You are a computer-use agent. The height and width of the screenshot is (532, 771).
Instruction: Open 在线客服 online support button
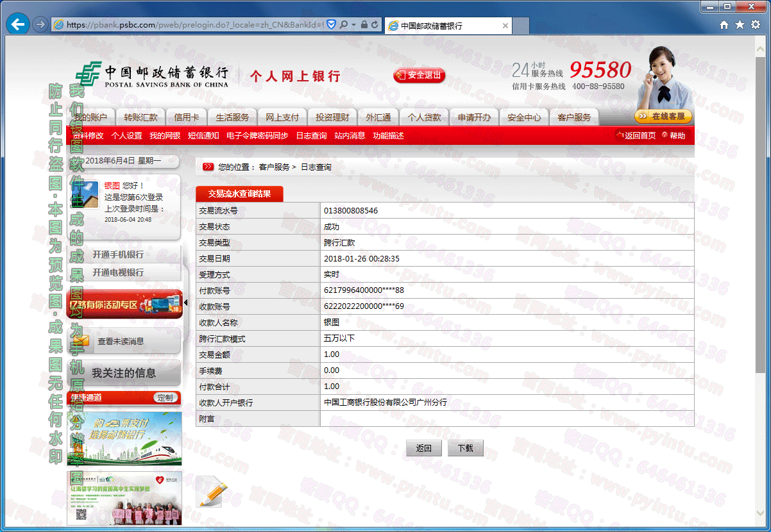(663, 116)
